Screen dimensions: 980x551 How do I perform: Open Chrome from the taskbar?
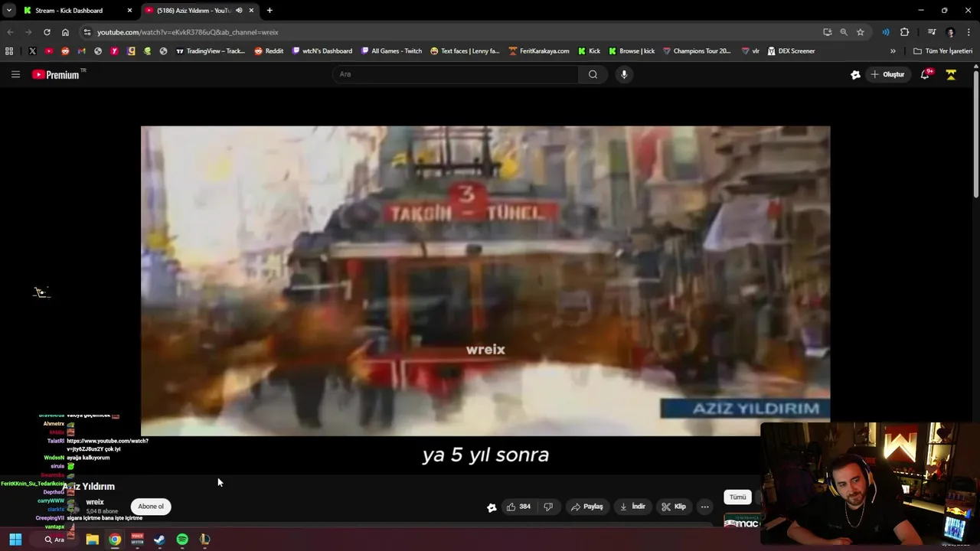tap(115, 540)
